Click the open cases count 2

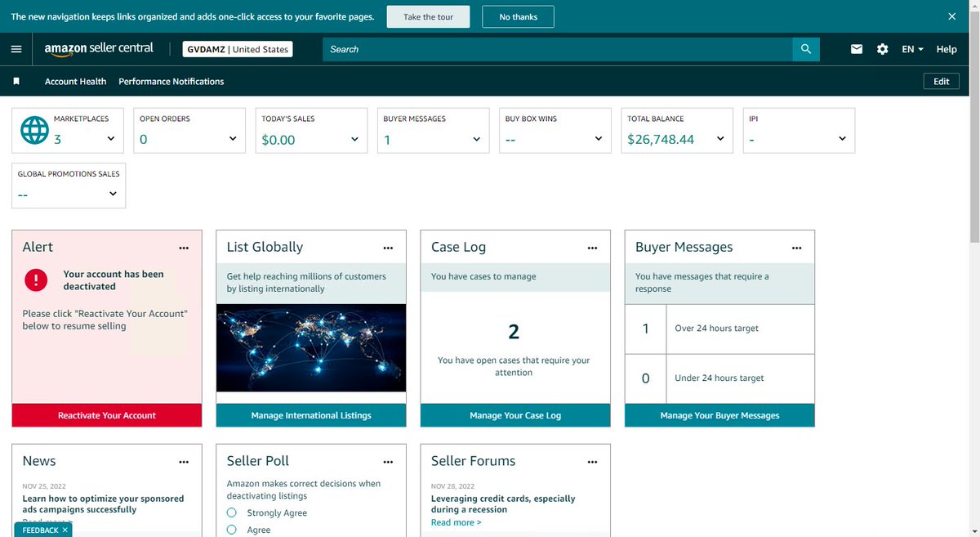[x=514, y=331]
